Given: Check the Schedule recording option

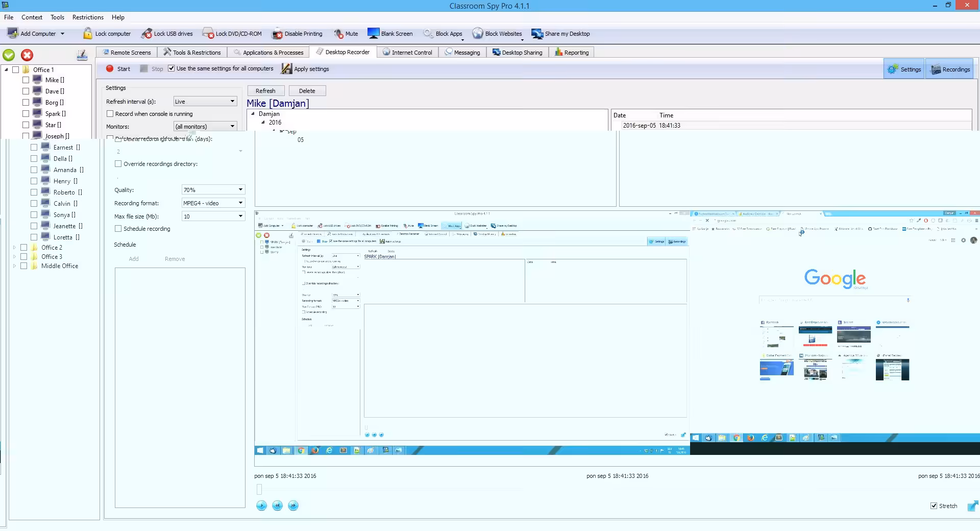Looking at the screenshot, I should [x=118, y=229].
